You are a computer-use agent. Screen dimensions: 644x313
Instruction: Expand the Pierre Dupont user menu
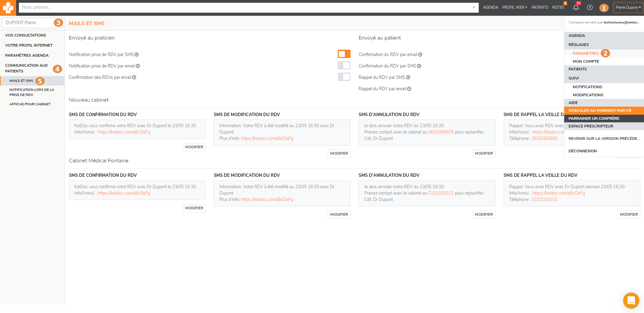(x=628, y=7)
